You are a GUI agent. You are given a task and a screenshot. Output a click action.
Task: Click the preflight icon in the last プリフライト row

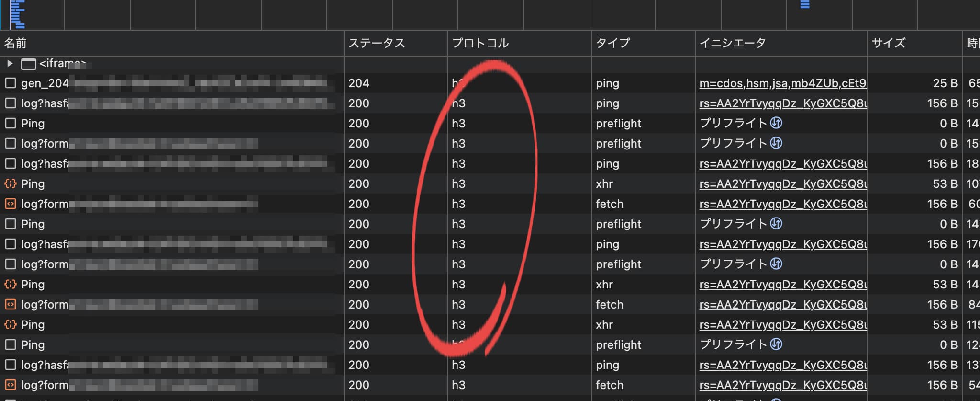pos(776,344)
